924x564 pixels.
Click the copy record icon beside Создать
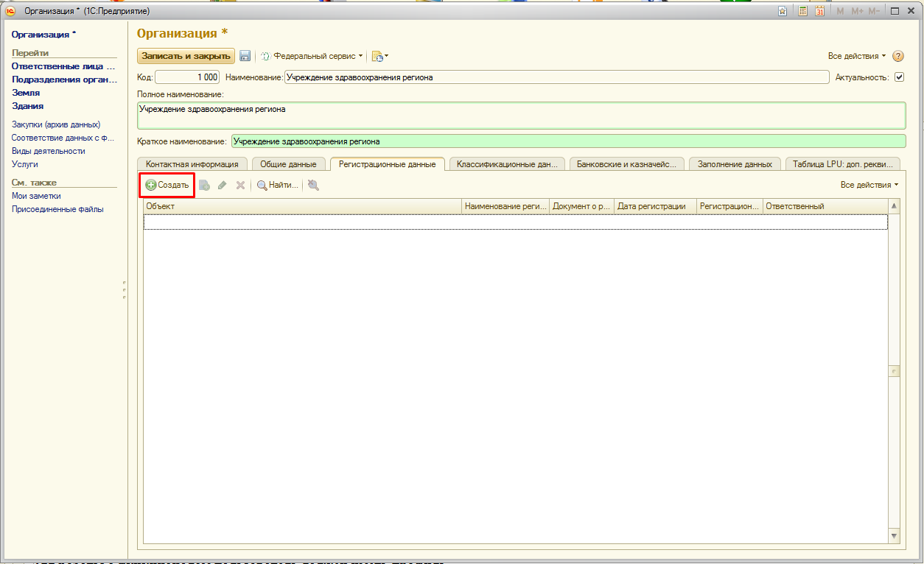pyautogui.click(x=204, y=186)
